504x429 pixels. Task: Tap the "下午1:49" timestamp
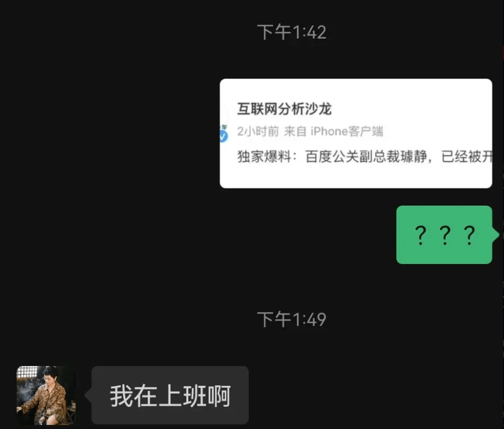click(292, 319)
